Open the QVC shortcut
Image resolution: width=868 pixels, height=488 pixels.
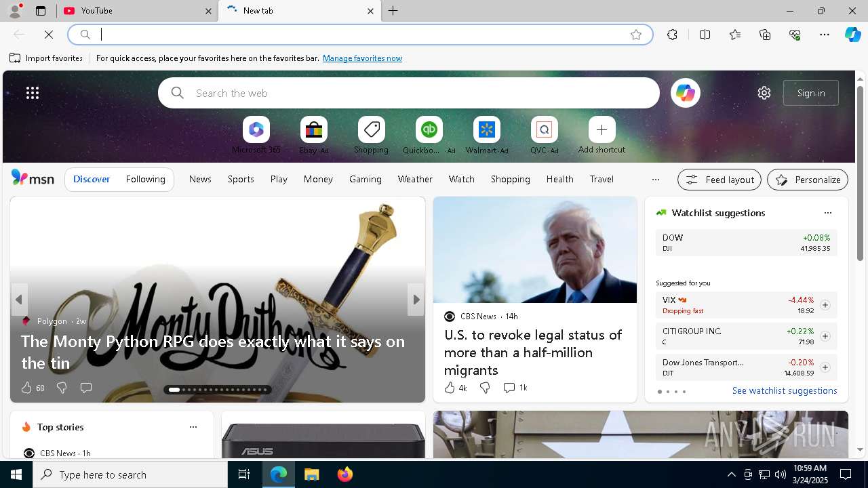tap(544, 136)
